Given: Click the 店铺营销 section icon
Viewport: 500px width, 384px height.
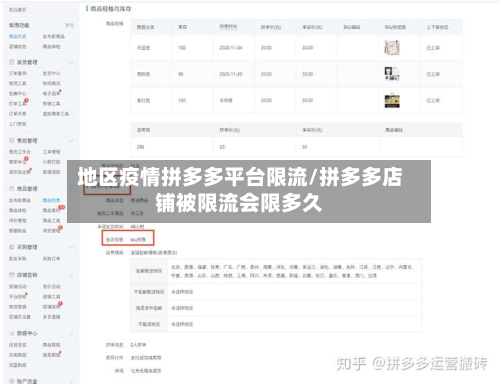Looking at the screenshot, I should point(12,275).
